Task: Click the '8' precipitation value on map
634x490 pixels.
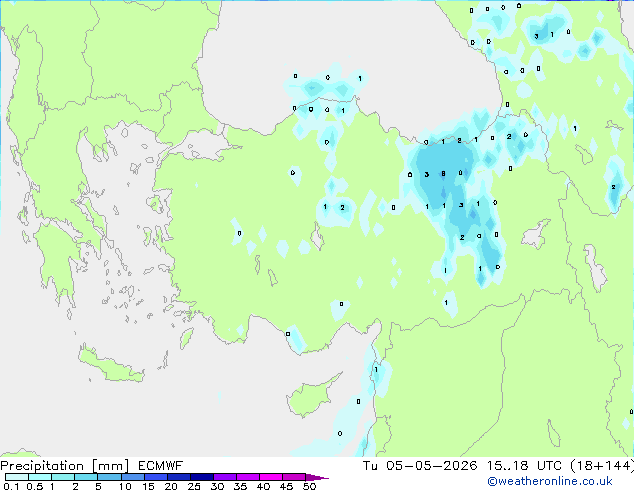Action: pos(444,174)
